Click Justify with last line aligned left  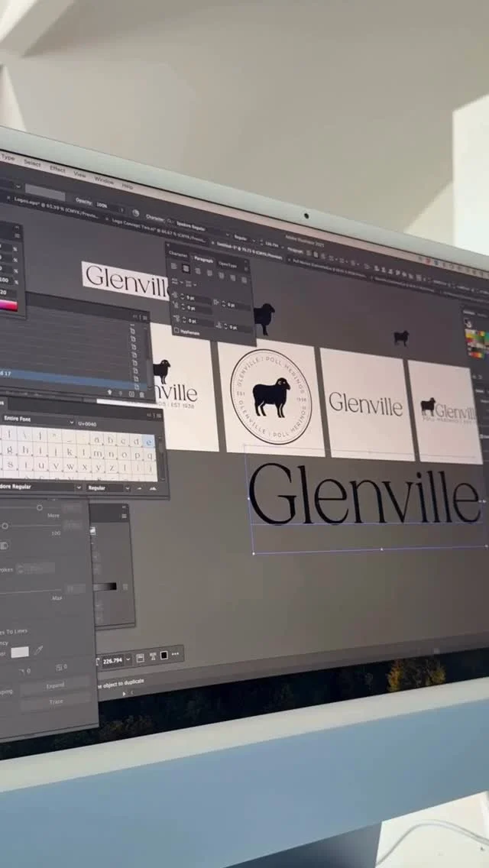pyautogui.click(x=209, y=273)
